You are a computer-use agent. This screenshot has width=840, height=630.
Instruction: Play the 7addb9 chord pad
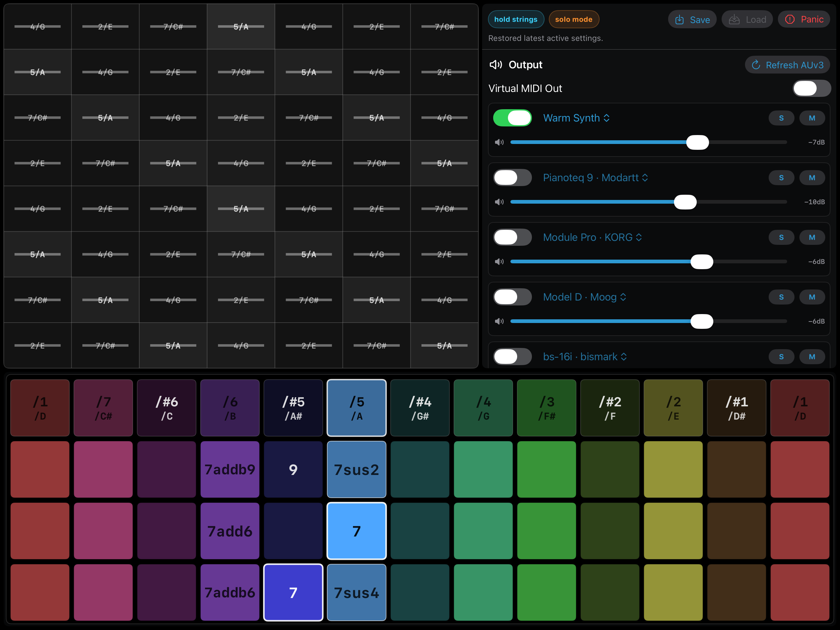tap(230, 470)
